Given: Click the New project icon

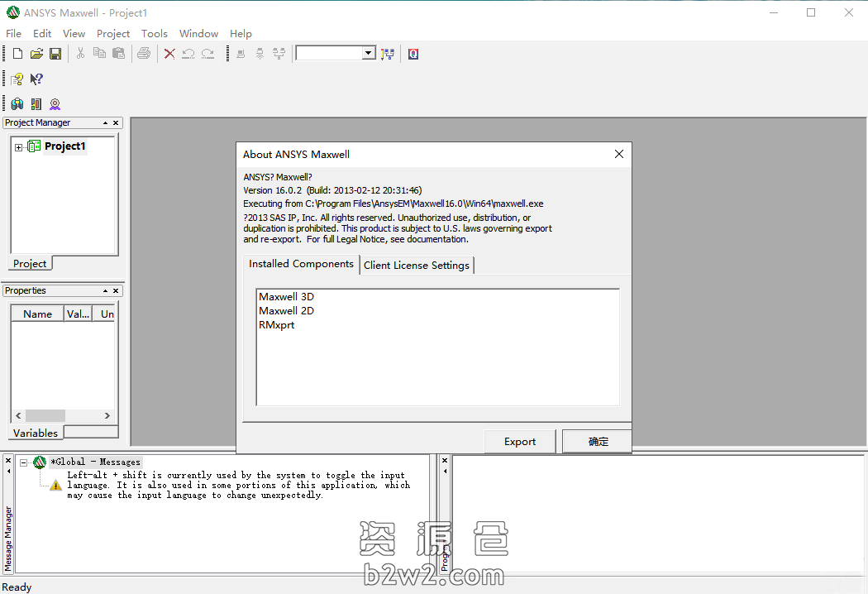Looking at the screenshot, I should (x=17, y=54).
